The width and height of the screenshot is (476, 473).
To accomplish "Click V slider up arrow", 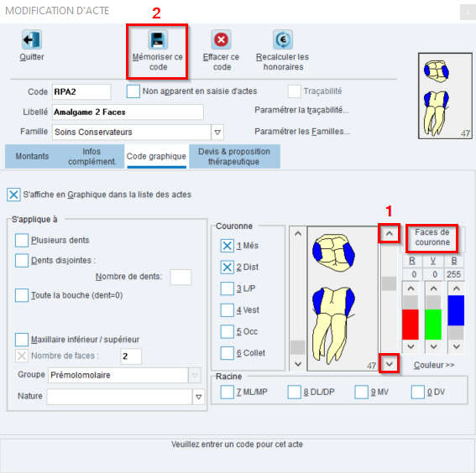I will pos(433,288).
